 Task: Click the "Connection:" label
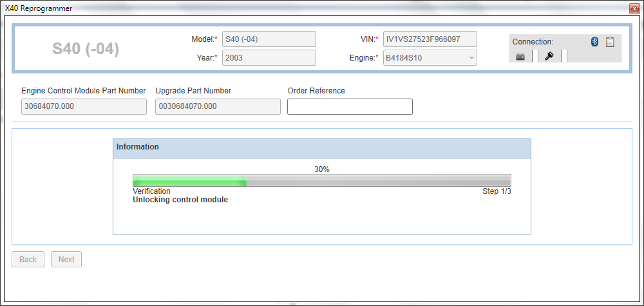pyautogui.click(x=533, y=42)
